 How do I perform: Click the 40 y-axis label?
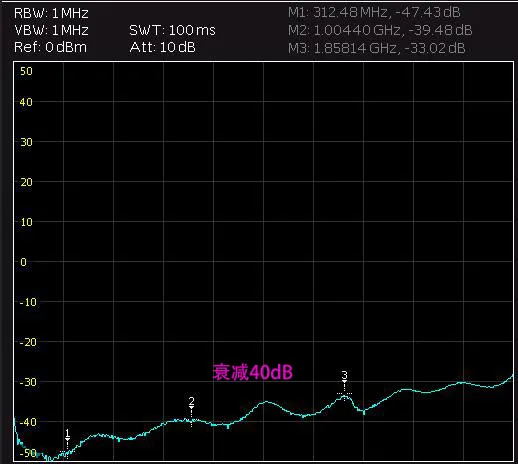click(x=26, y=102)
